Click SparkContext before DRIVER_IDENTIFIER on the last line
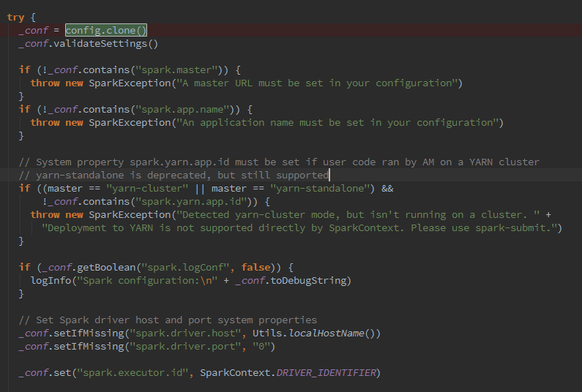Screen dimensions: 582x392 click(x=234, y=373)
